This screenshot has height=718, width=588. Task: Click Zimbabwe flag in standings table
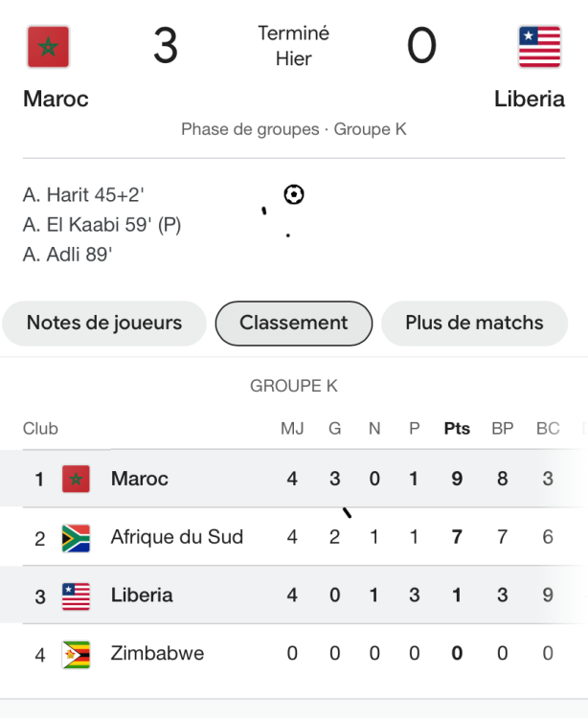click(76, 655)
